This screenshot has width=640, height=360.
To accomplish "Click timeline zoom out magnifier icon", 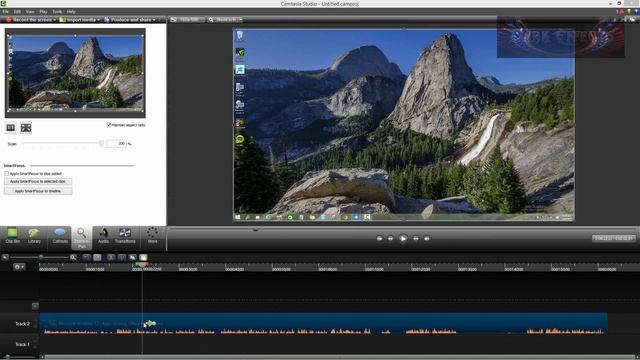I will [x=5, y=257].
